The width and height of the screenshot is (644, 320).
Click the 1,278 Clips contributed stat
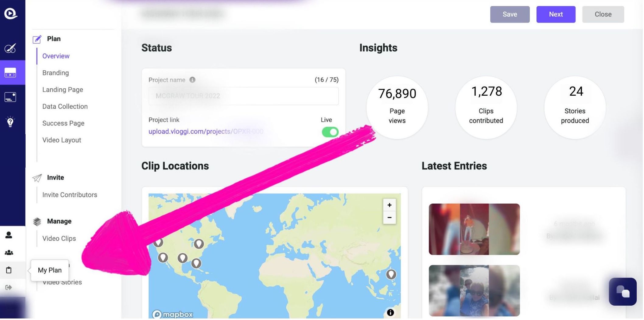coord(487,108)
